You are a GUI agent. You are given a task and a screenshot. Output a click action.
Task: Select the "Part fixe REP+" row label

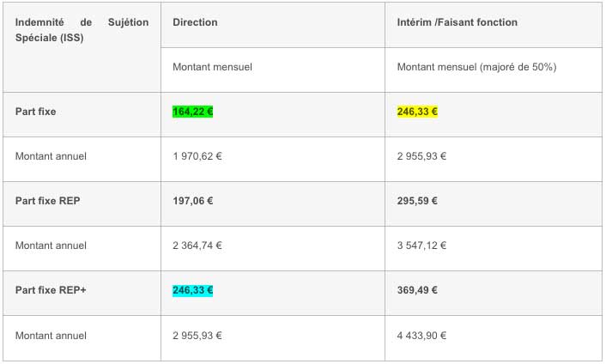click(52, 290)
